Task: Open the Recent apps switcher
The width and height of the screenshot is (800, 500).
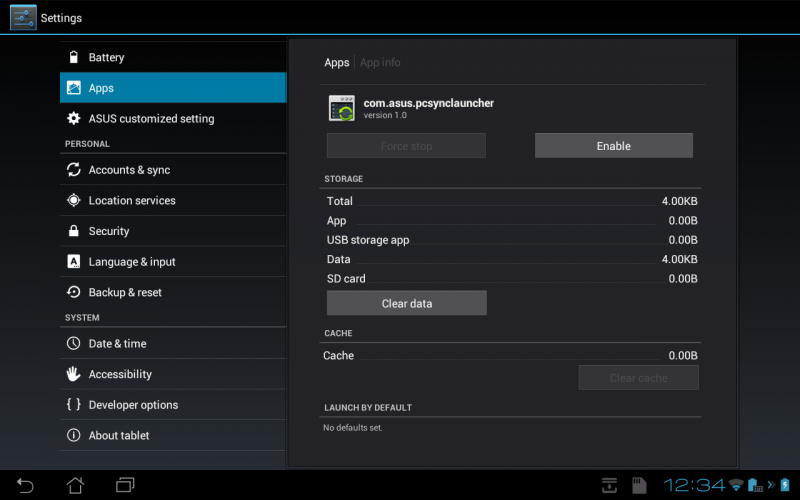Action: click(x=125, y=485)
